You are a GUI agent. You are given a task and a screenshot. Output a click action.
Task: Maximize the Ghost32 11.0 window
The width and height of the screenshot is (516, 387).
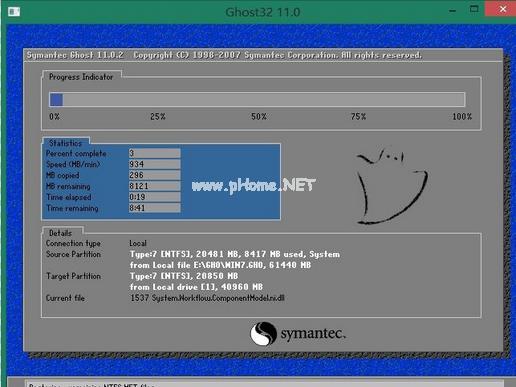pyautogui.click(x=474, y=9)
